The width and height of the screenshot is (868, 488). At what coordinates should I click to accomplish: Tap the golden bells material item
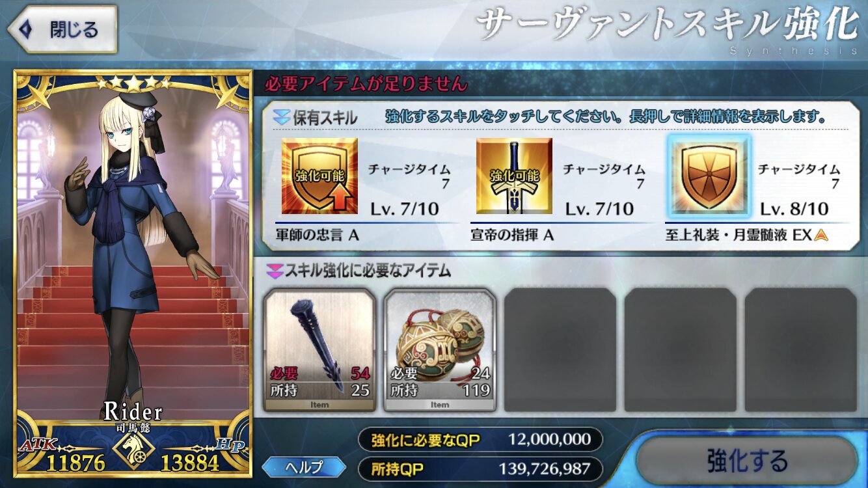[440, 350]
